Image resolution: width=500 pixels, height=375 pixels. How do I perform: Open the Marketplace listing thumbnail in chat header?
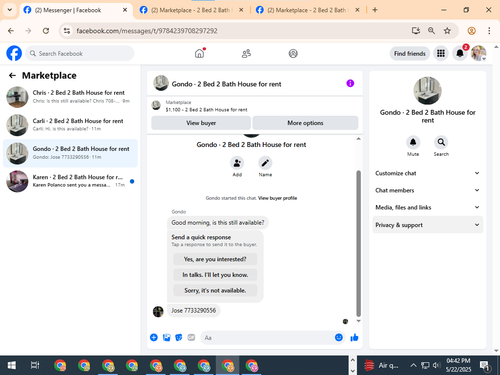156,106
